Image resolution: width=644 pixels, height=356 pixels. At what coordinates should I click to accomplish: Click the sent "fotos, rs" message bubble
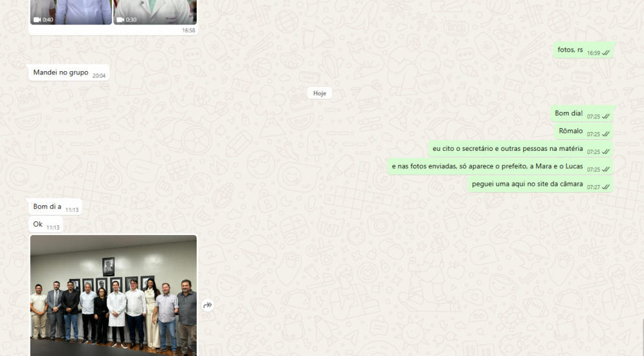(x=570, y=50)
